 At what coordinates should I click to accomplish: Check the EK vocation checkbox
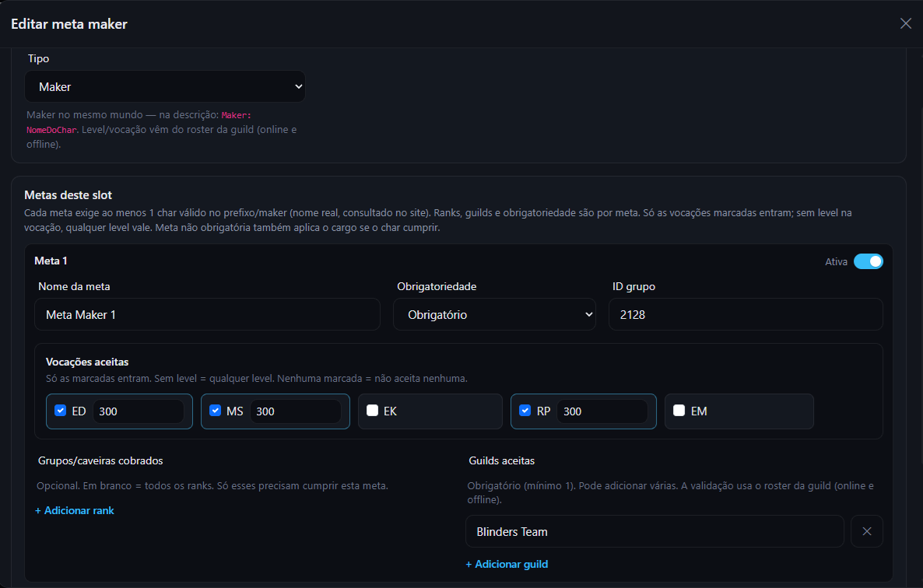(x=372, y=411)
